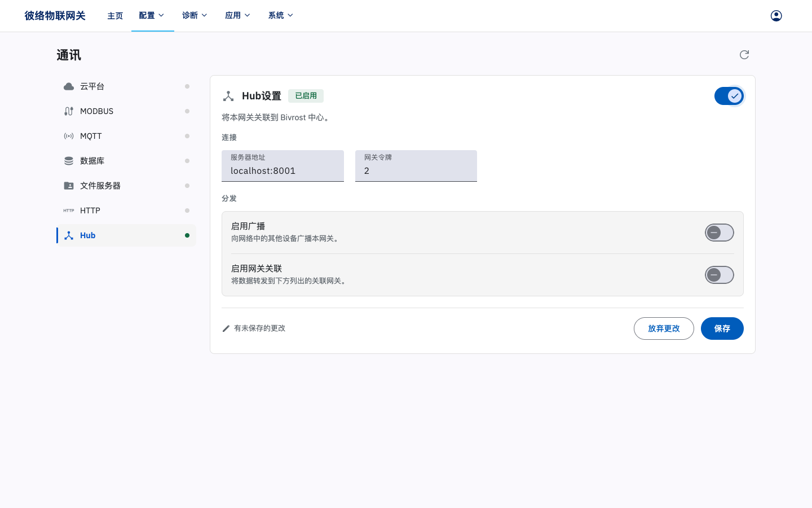The width and height of the screenshot is (812, 508).
Task: Open the user account icon
Action: click(x=776, y=16)
